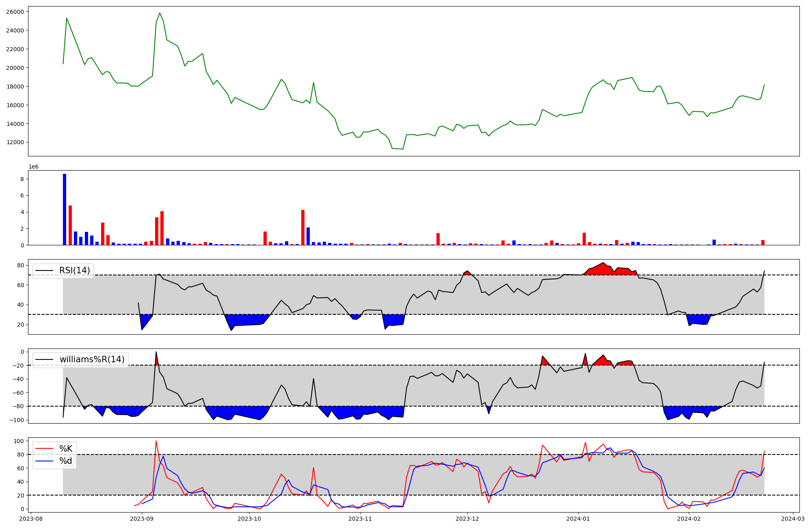This screenshot has height=528, width=812.
Task: Click the 2023-11 x-axis date label
Action: [360, 519]
